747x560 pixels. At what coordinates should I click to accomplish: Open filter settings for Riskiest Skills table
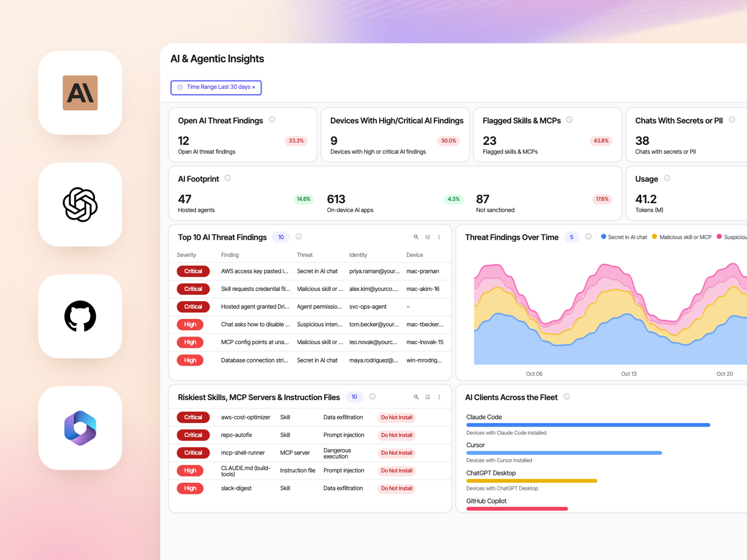tap(428, 397)
